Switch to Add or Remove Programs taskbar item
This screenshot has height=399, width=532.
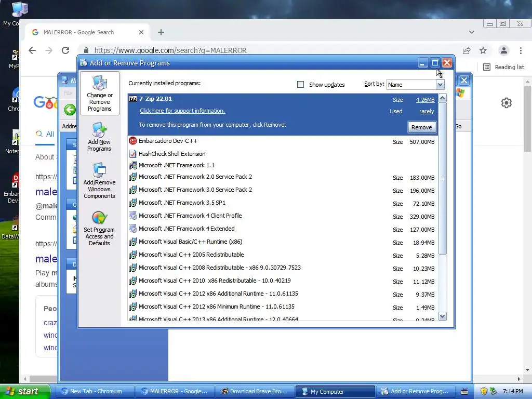[x=416, y=392]
